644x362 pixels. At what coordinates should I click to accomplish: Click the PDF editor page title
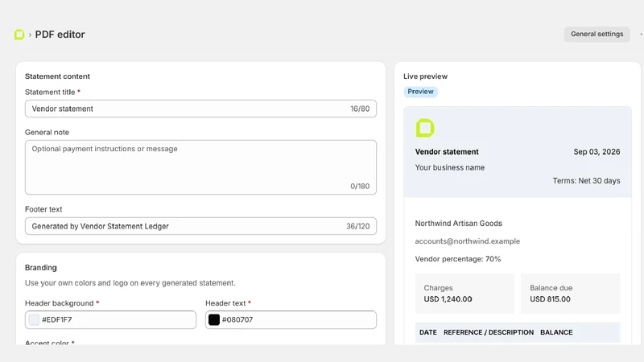60,35
